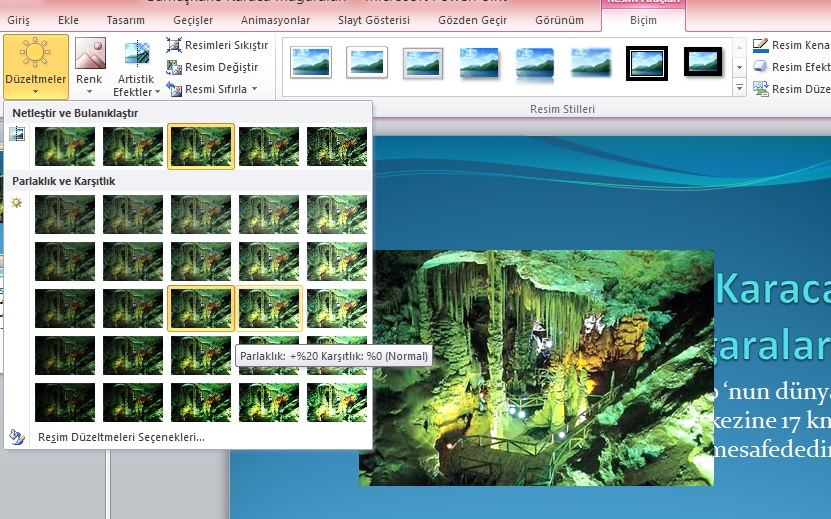Switch to the Giriş tab
Screen dimensions: 831x519
pyautogui.click(x=19, y=20)
